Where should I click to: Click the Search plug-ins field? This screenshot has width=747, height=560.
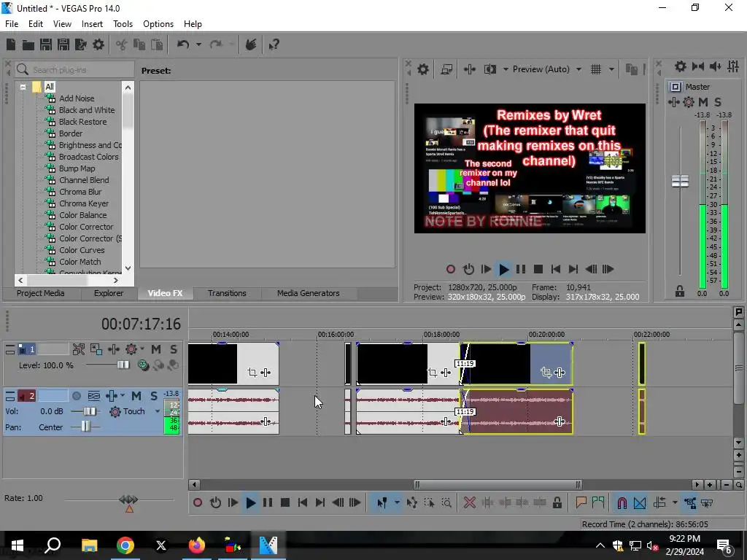(75, 69)
